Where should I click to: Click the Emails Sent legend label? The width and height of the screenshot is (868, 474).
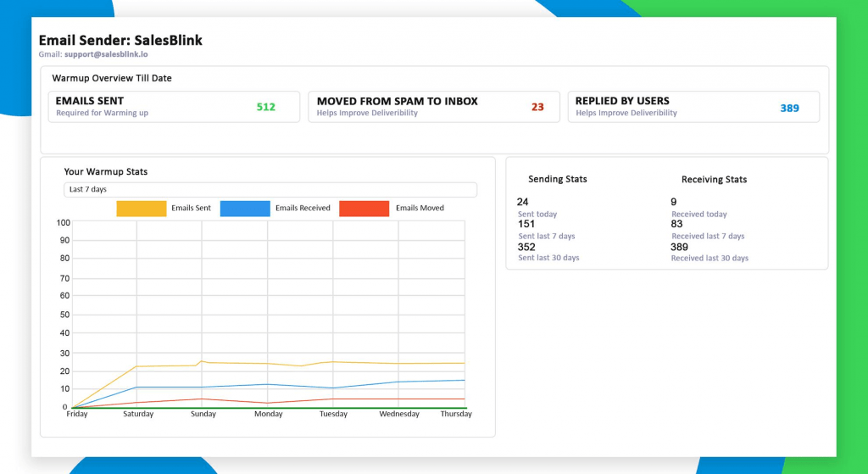[x=191, y=209]
